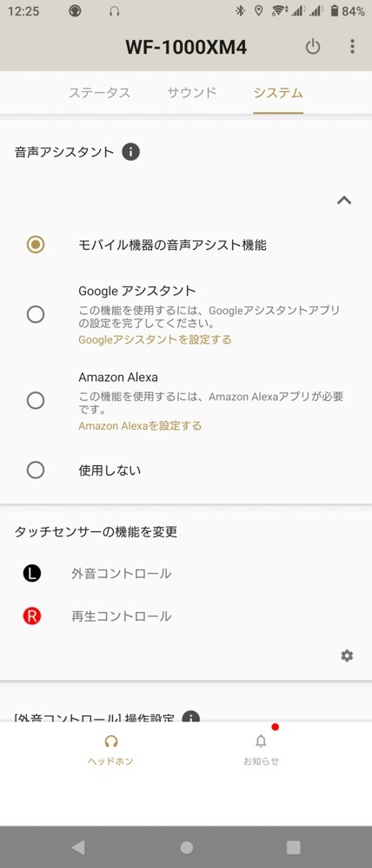Screen dimensions: 372x868
Task: Tap the power icon in the header
Action: click(x=313, y=47)
